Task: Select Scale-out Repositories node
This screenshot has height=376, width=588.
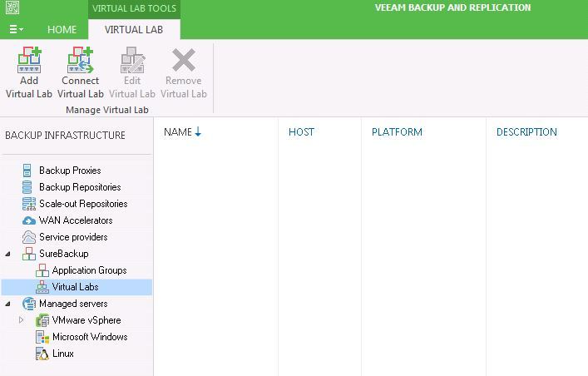Action: 83,204
